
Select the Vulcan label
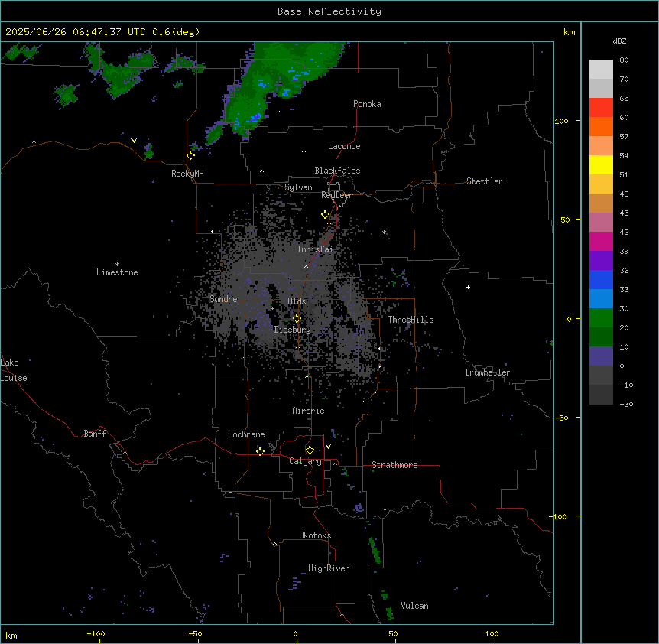[x=414, y=606]
